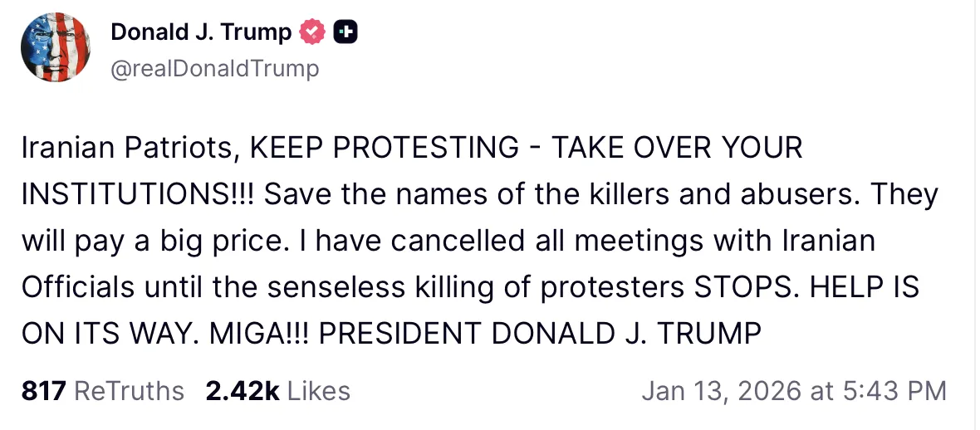
Task: Open the @realDonaldTrump handle link
Action: pos(214,68)
